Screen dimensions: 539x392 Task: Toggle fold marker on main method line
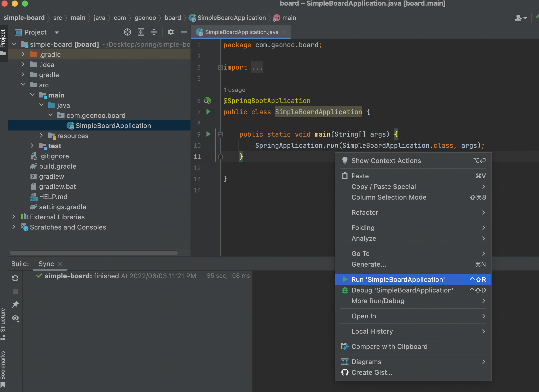point(220,135)
